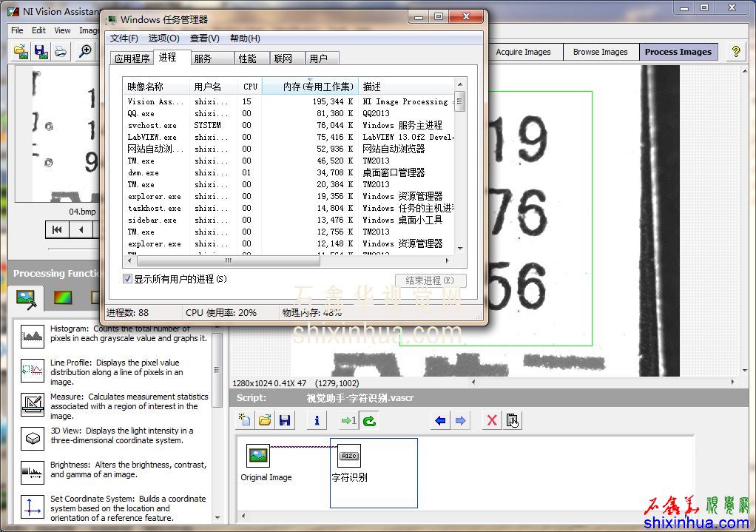The height and width of the screenshot is (532, 756).
Task: Click the 3D View function icon
Action: 33,439
